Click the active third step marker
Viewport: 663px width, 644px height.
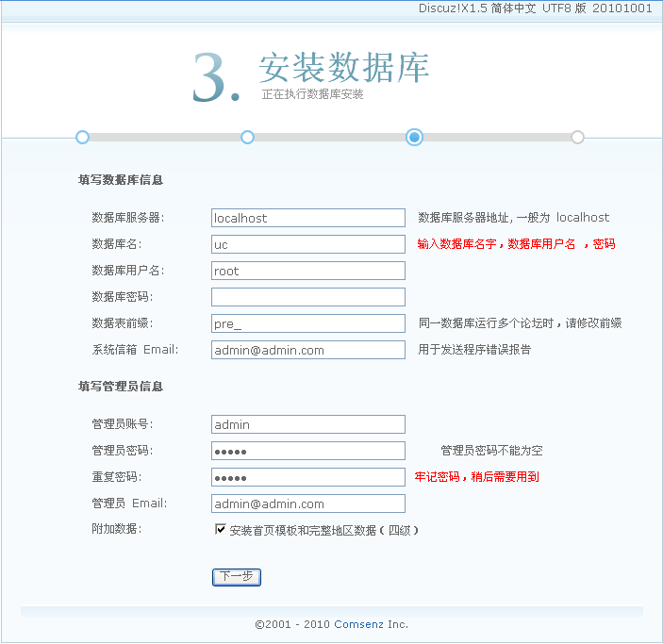[x=414, y=138]
